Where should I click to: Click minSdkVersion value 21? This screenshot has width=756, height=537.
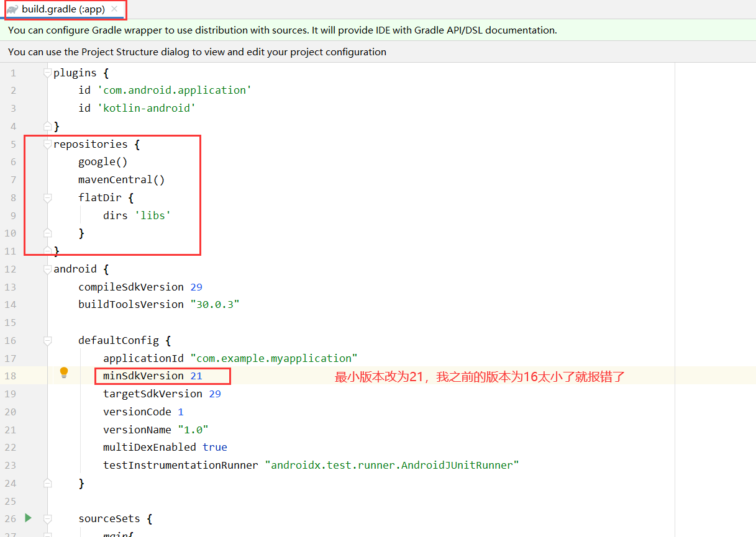click(x=196, y=376)
